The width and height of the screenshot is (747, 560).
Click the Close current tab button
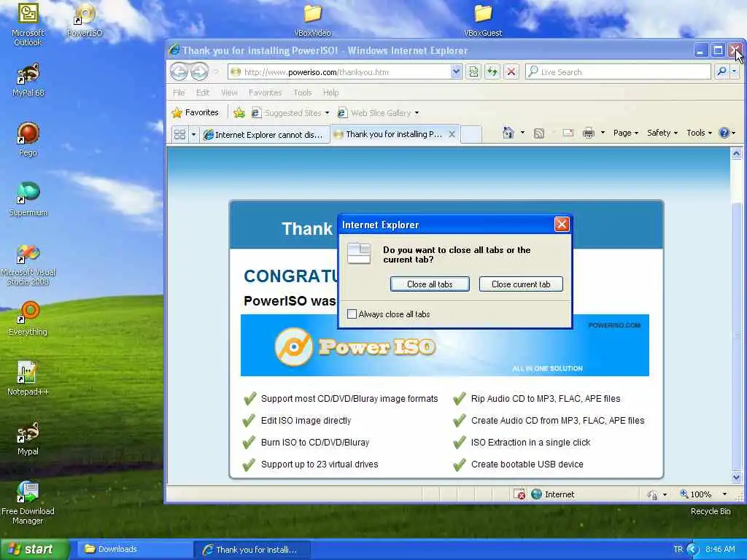(x=521, y=284)
